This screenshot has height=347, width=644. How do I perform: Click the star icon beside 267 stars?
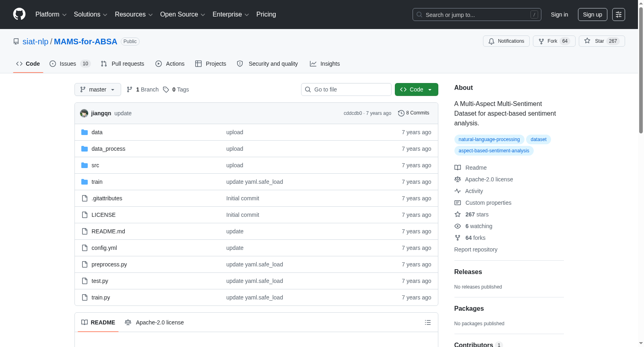[x=458, y=214]
